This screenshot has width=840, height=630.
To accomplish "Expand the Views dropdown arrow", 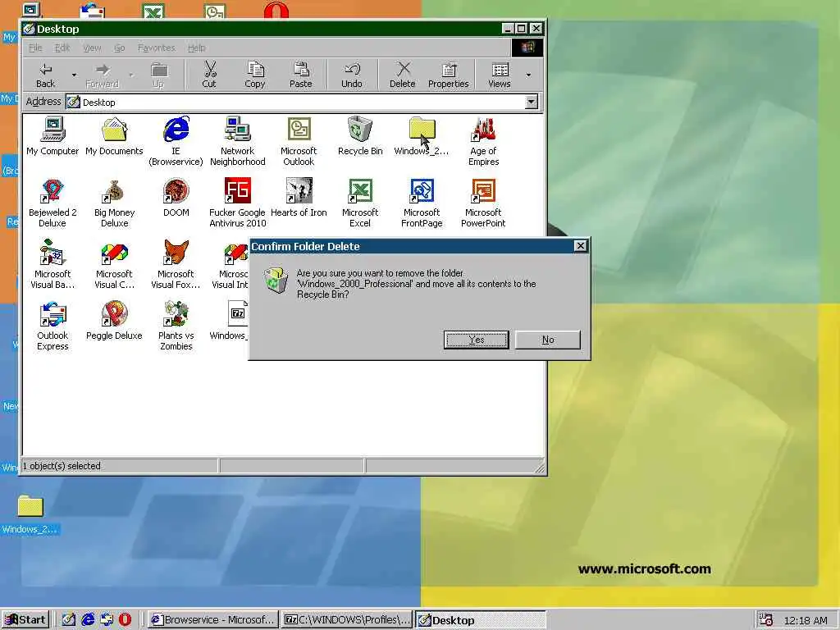I will tap(528, 75).
